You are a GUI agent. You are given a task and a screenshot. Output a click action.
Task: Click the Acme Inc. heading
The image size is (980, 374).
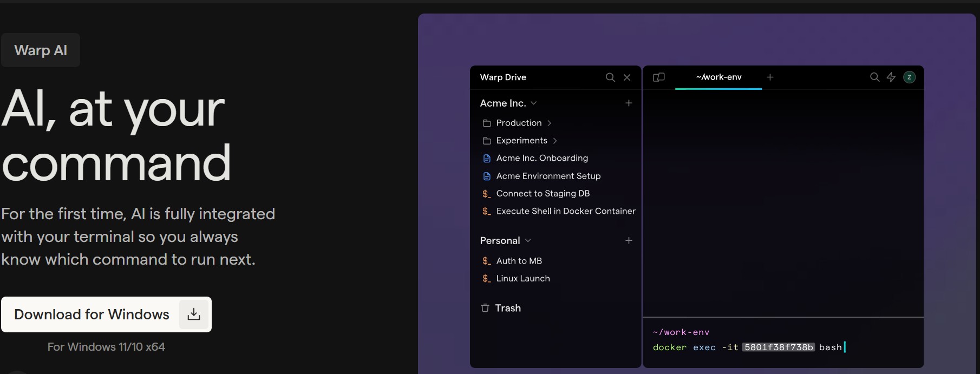(503, 103)
